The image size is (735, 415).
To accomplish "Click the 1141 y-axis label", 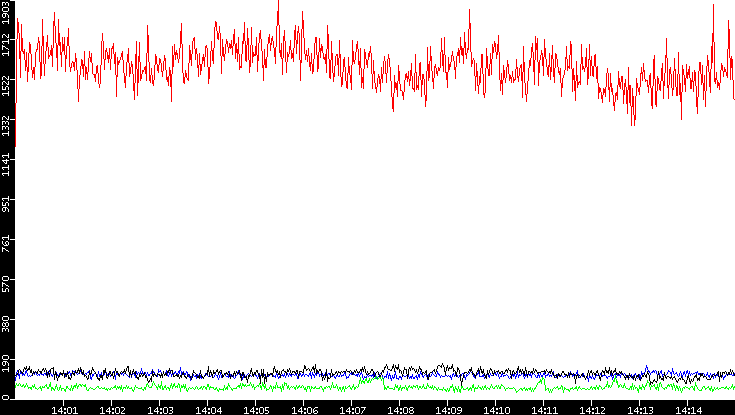I will 6,167.
